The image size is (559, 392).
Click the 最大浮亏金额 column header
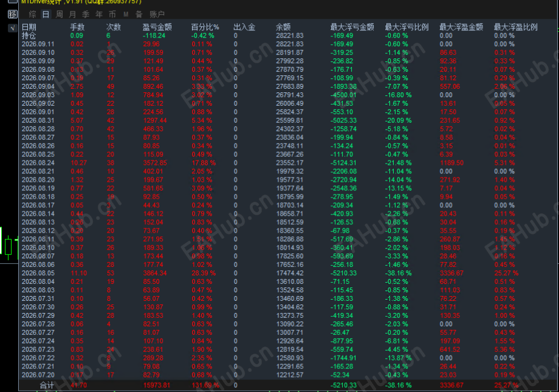pos(352,27)
